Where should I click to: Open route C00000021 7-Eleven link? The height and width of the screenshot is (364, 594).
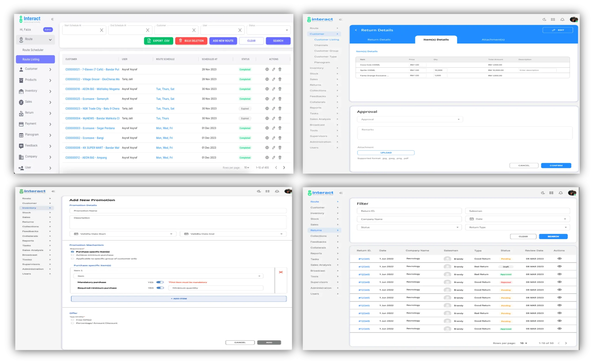pos(92,69)
